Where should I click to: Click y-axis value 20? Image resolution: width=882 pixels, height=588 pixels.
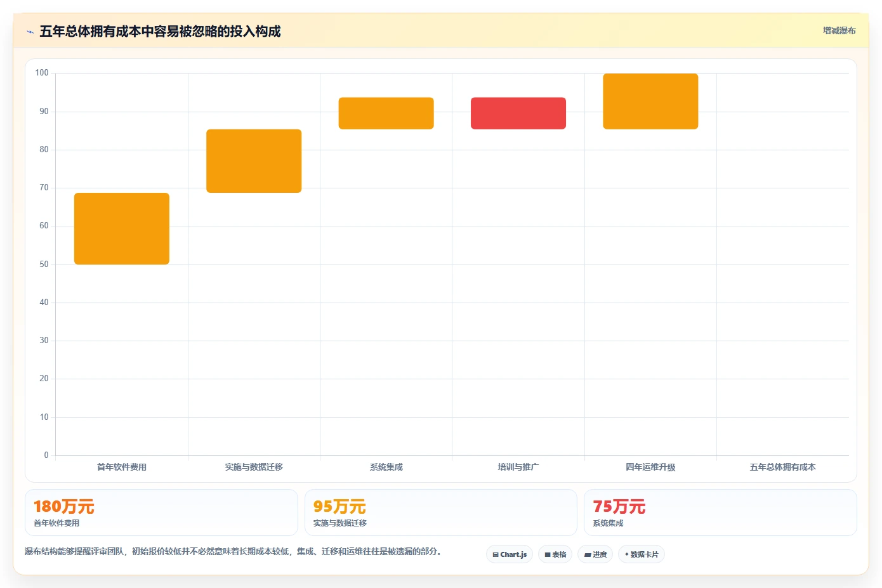44,379
